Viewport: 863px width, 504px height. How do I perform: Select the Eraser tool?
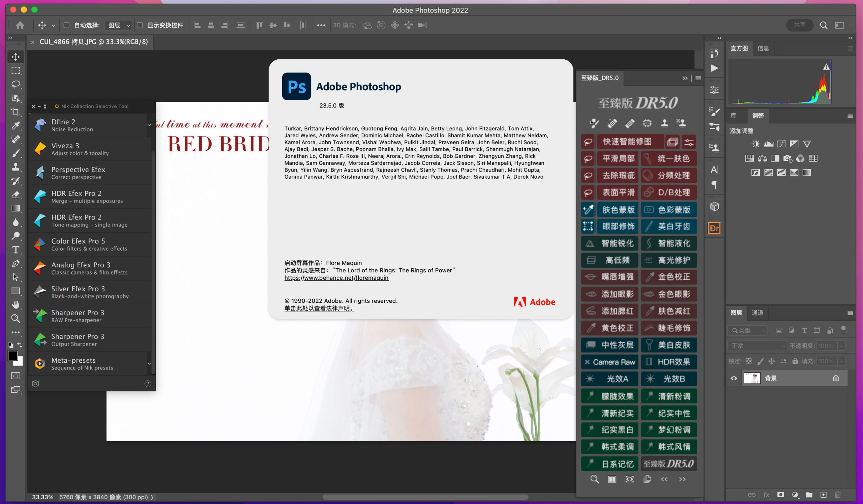(16, 195)
